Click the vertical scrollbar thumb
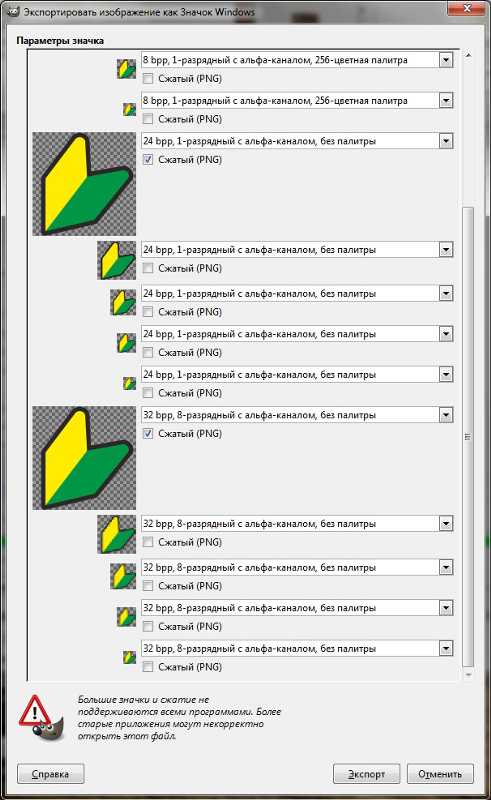This screenshot has height=800, width=491. pyautogui.click(x=468, y=437)
